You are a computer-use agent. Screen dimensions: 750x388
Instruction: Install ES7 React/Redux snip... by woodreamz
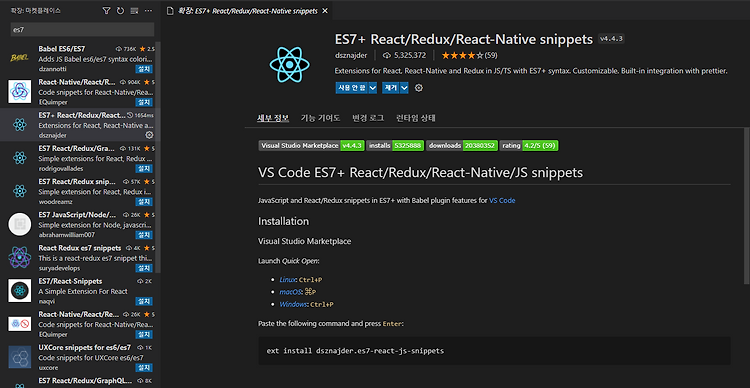click(x=144, y=201)
